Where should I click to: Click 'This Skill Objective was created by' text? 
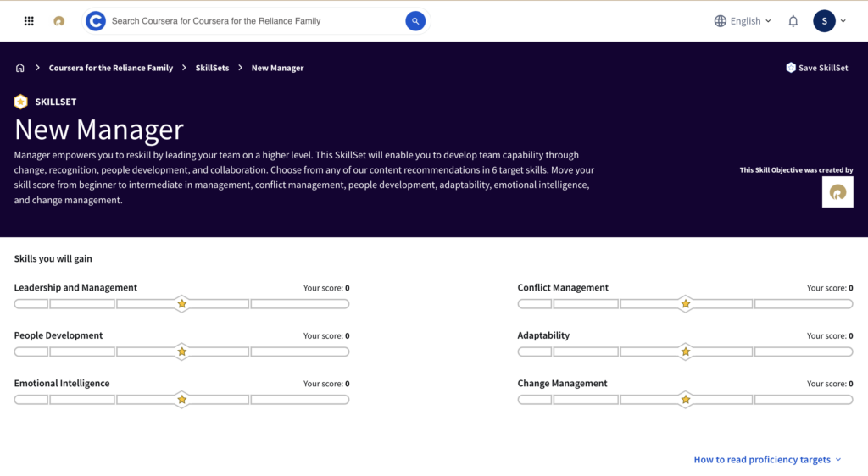click(796, 169)
